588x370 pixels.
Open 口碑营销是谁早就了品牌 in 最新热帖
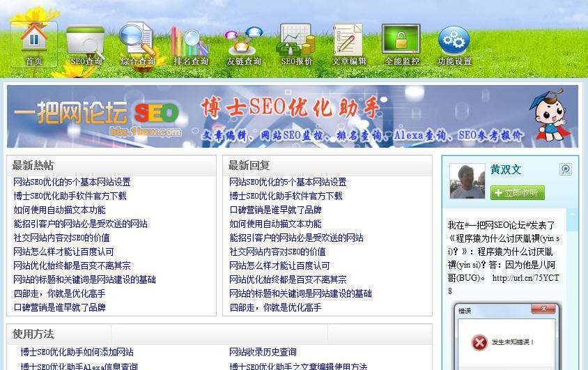(59, 307)
